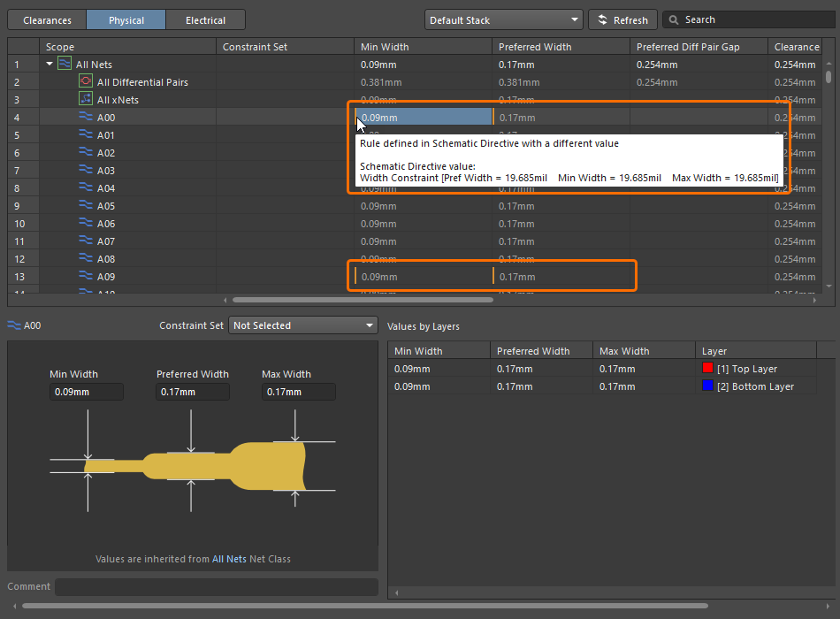Click the Preferred Width input field
840x619 pixels.
coord(193,392)
